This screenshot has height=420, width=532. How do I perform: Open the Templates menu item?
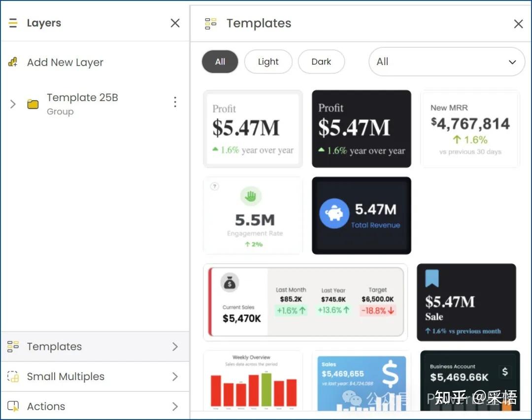click(x=95, y=347)
